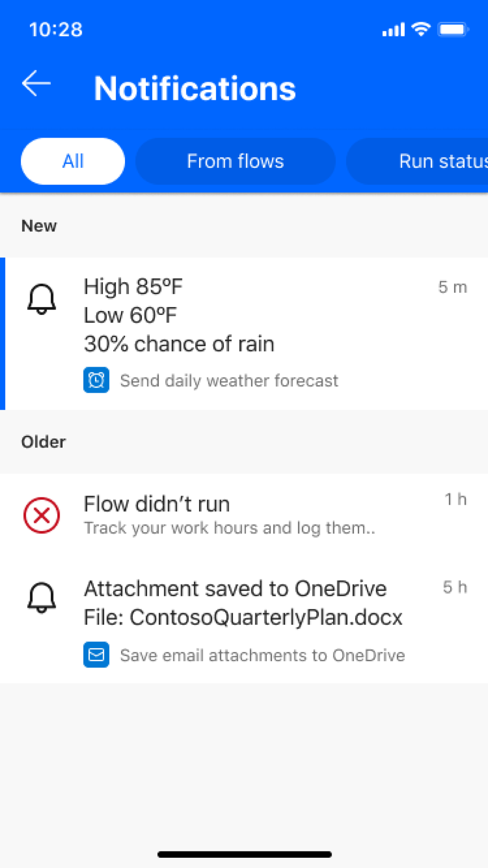Open the Run status tab
Image resolution: width=488 pixels, height=868 pixels.
click(417, 161)
